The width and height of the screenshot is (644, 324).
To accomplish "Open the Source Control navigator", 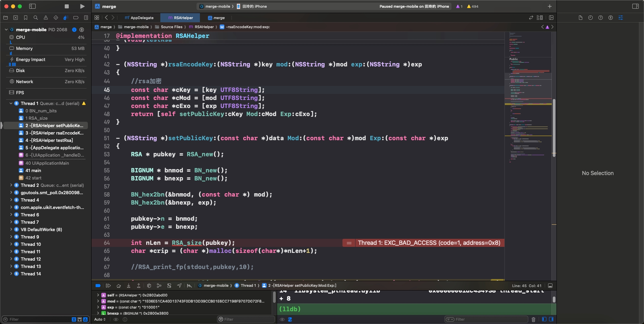I will pyautogui.click(x=15, y=18).
